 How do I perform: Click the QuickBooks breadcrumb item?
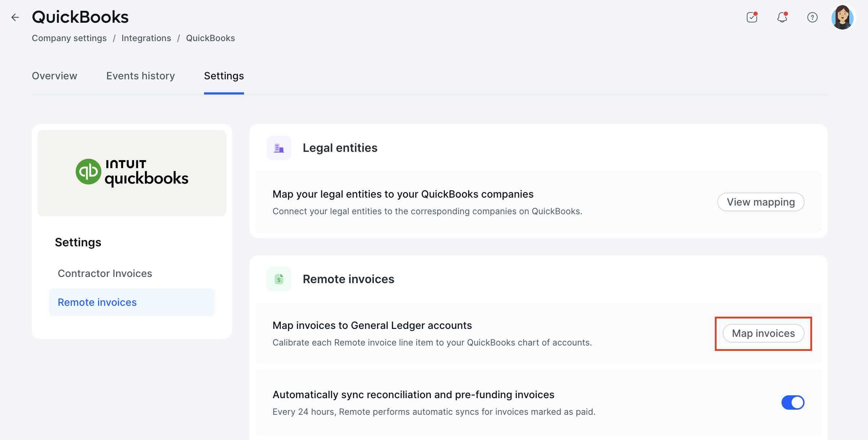coord(211,38)
